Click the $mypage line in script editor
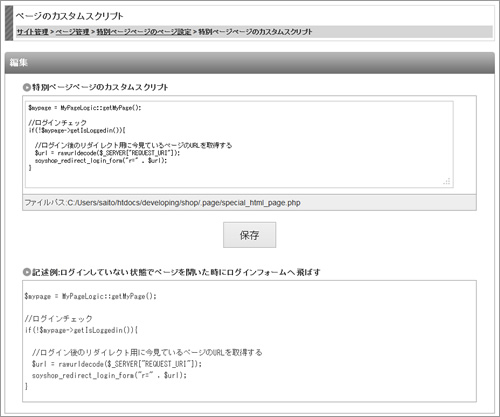500x417 pixels. pyautogui.click(x=85, y=108)
